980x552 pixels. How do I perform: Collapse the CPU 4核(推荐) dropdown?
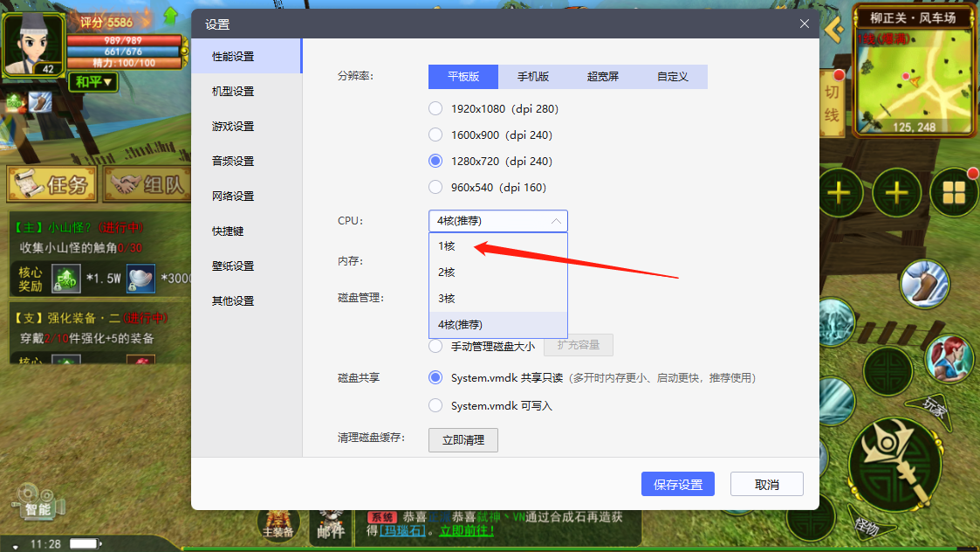click(497, 221)
